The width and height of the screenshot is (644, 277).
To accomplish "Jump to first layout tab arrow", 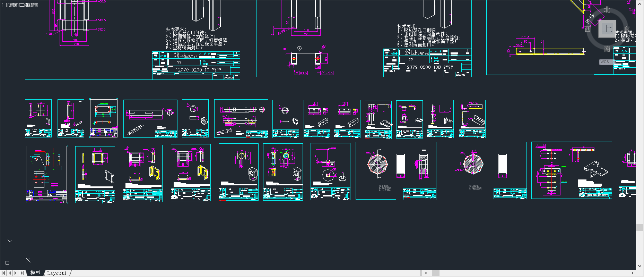I will [x=3, y=273].
